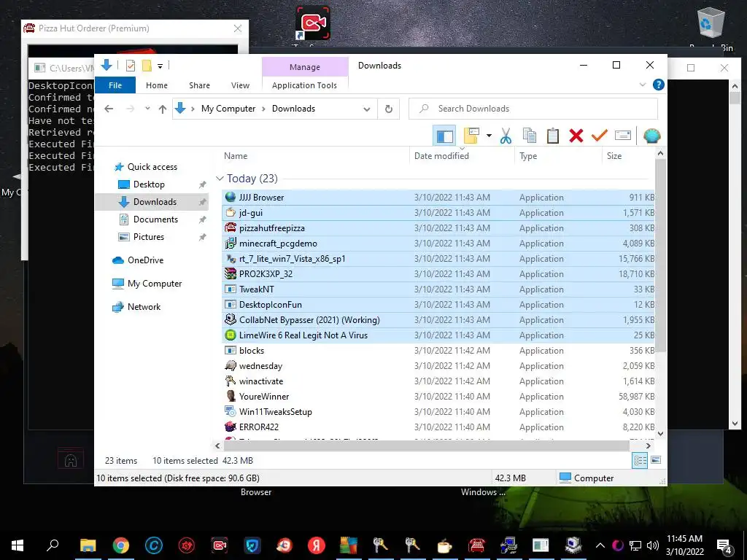Unpin Documents using its pin icon
This screenshot has height=560, width=747.
(x=202, y=219)
